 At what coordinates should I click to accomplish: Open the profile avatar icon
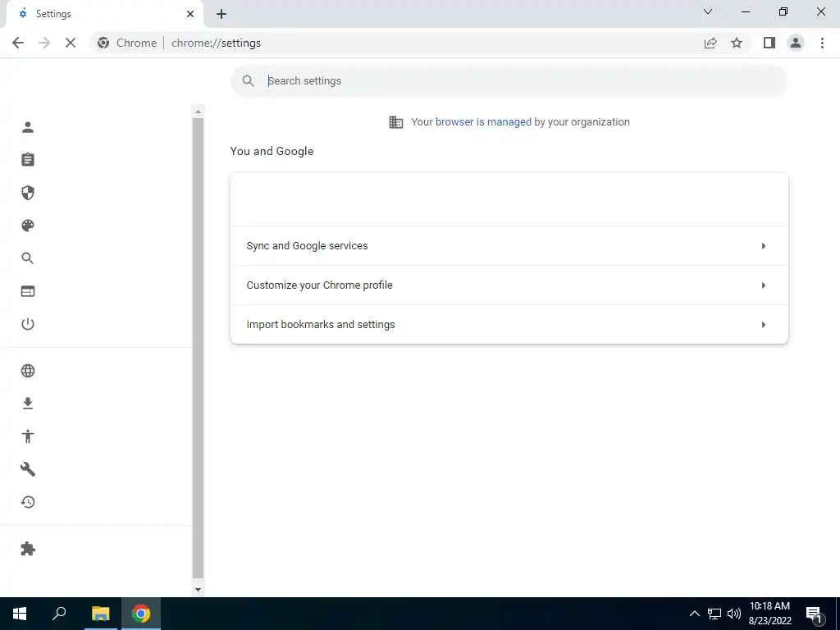796,43
